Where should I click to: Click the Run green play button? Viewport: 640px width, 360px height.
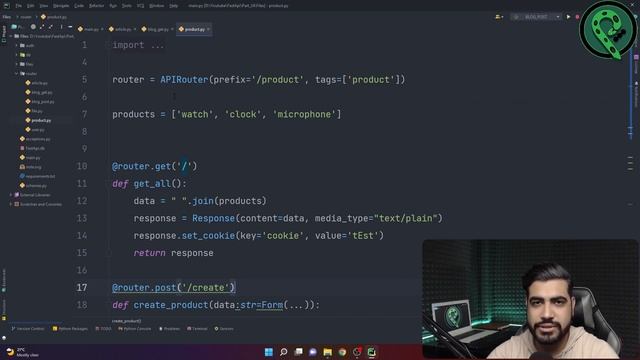click(x=568, y=17)
